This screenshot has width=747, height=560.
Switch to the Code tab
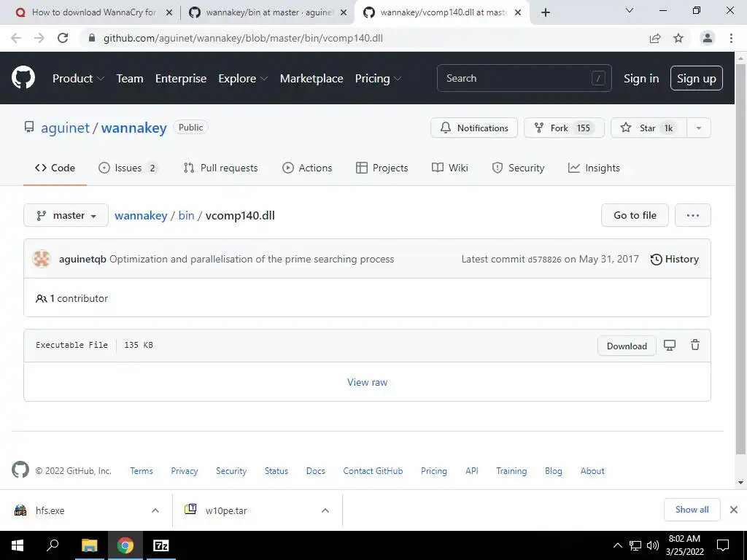click(55, 168)
